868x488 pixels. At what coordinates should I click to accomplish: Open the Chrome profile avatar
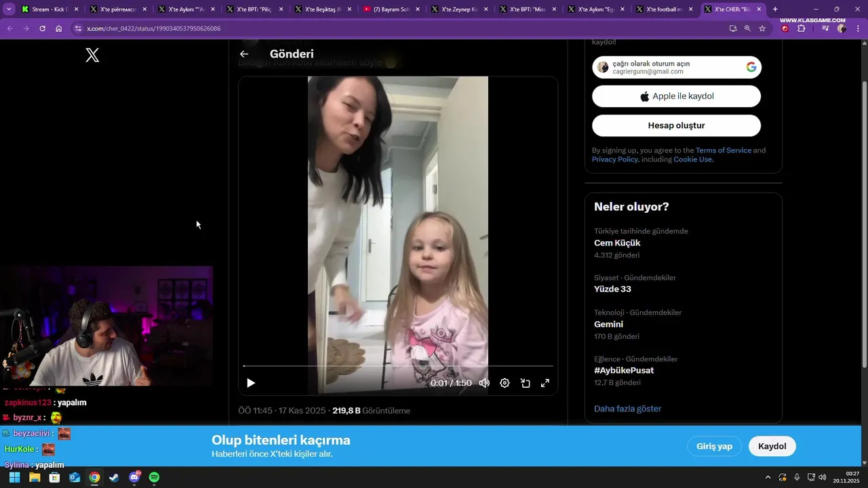[x=842, y=28]
